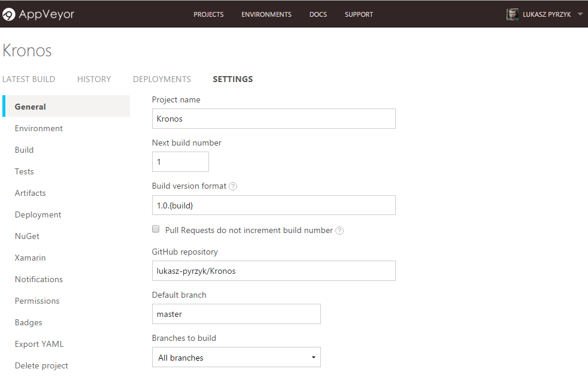Viewport: 588px width, 378px height.
Task: Switch to the Latest Build tab
Action: (29, 79)
